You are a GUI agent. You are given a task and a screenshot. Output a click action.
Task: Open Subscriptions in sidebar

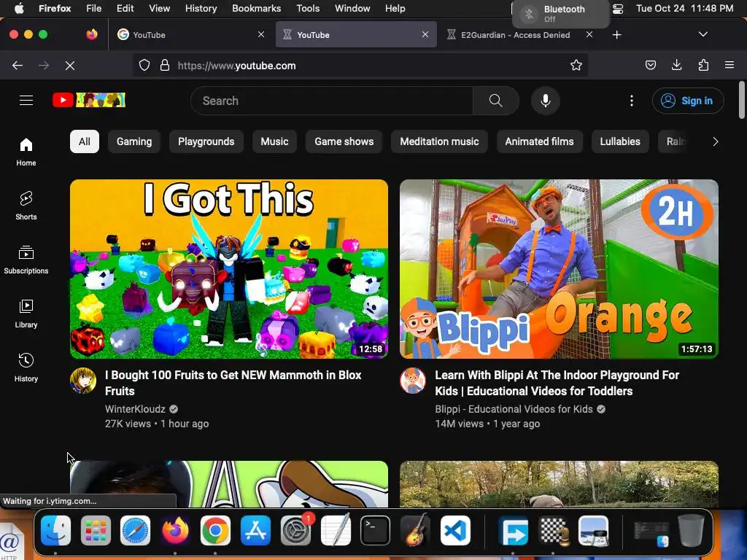click(x=26, y=260)
